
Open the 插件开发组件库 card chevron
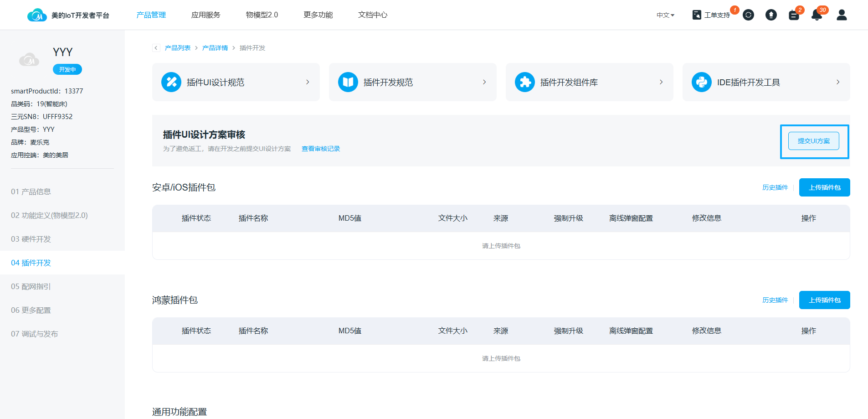coord(661,82)
